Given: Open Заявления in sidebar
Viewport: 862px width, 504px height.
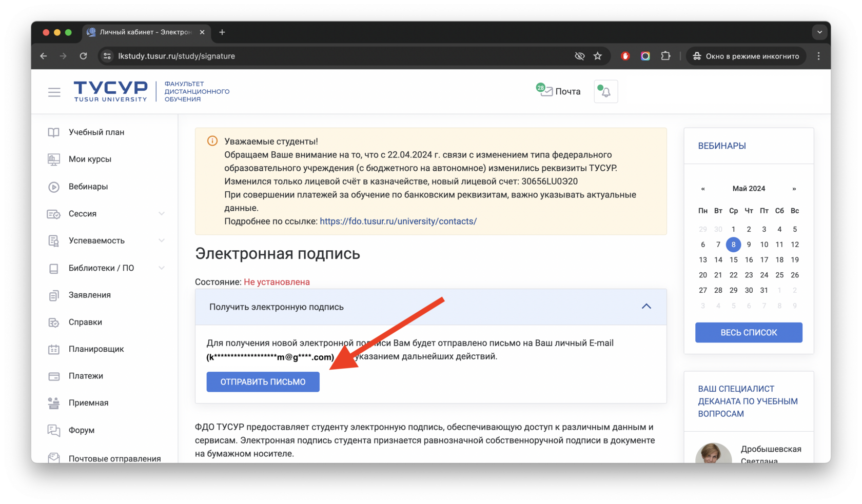Looking at the screenshot, I should click(x=90, y=295).
